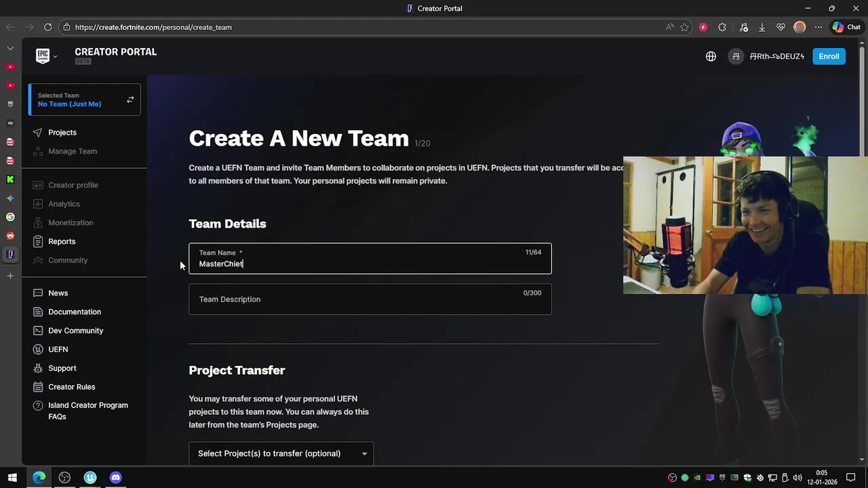The height and width of the screenshot is (488, 868).
Task: Click the browser address bar URL
Action: click(x=153, y=27)
